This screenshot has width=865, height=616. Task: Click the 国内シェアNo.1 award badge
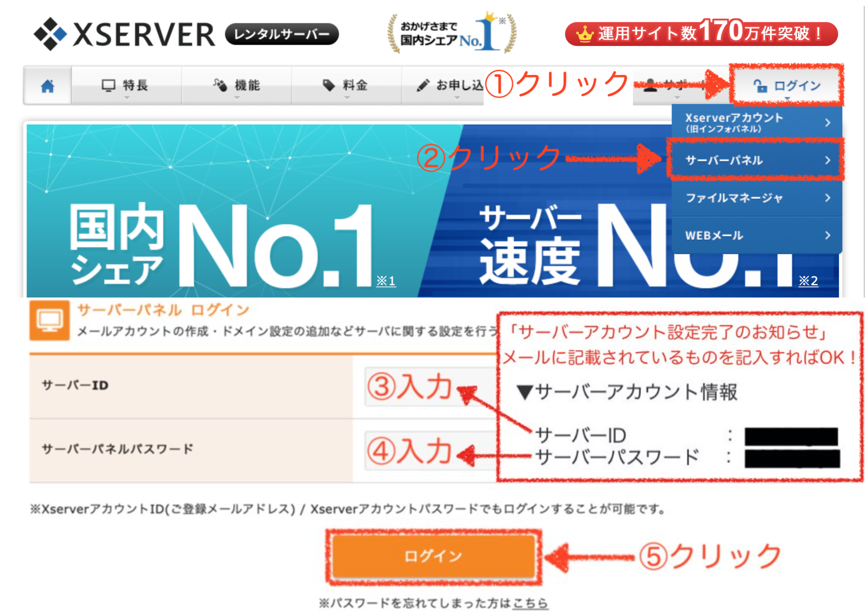[452, 33]
